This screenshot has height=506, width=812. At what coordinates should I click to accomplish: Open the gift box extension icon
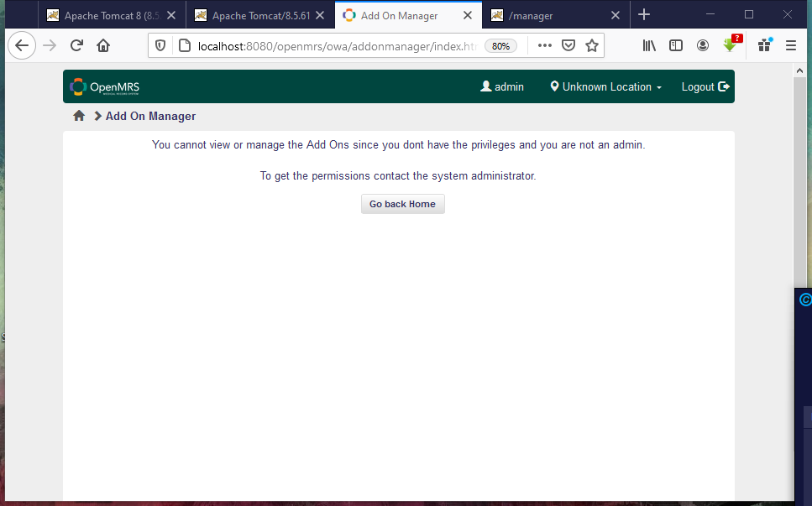pyautogui.click(x=765, y=45)
